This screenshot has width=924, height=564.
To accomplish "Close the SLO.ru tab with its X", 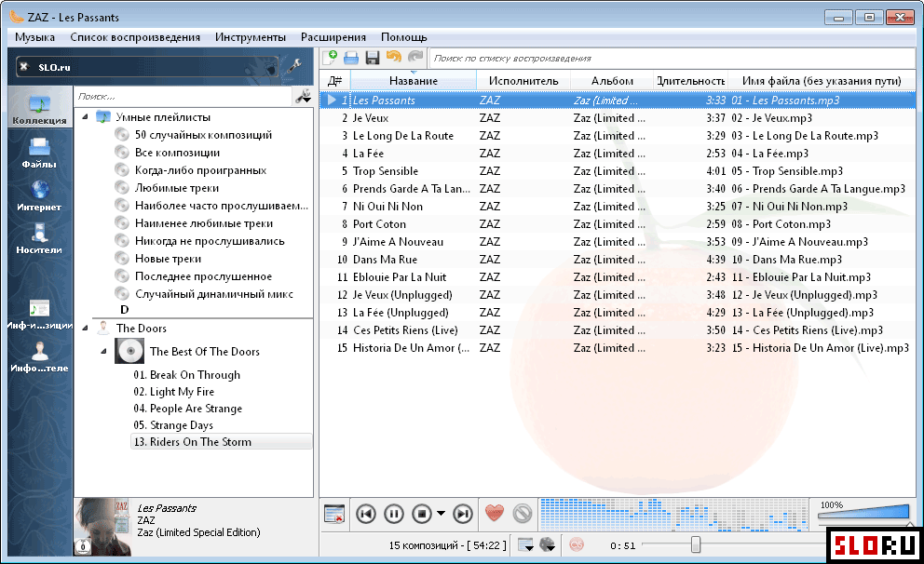I will coord(23,66).
